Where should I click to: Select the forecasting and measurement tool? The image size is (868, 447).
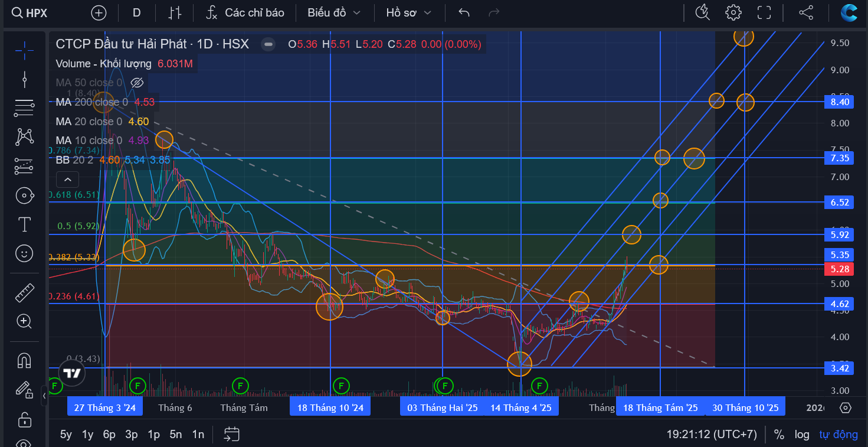(x=24, y=167)
